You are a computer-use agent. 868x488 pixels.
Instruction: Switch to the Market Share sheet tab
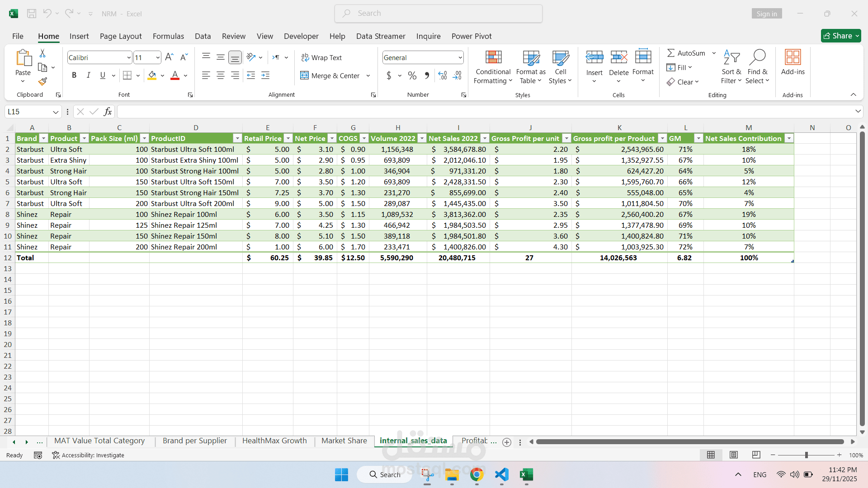[344, 441]
